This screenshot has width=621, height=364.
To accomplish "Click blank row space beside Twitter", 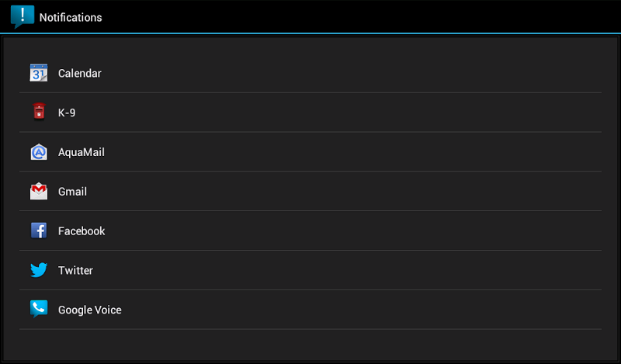I will [347, 270].
